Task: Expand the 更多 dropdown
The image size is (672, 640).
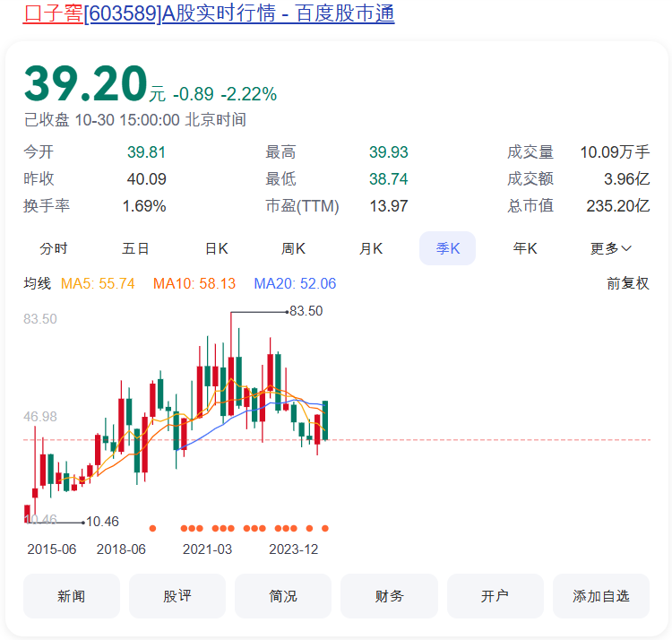Action: (611, 248)
